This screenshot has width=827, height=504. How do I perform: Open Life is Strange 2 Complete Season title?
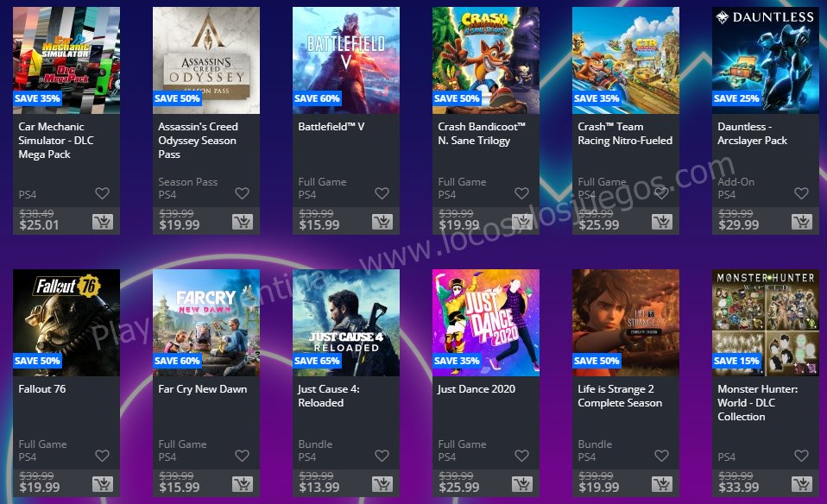620,396
